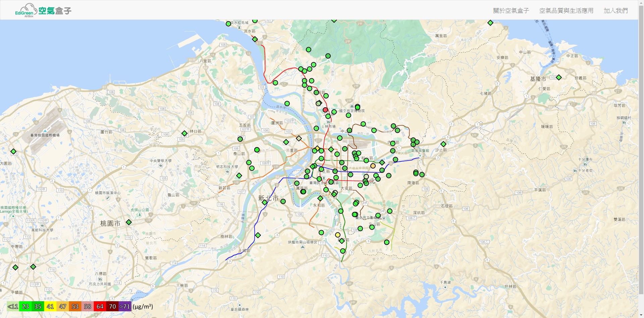Screen dimensions: 644x318
Task: Select the yellow diamond sensor near 三重 river bend
Action: click(317, 148)
